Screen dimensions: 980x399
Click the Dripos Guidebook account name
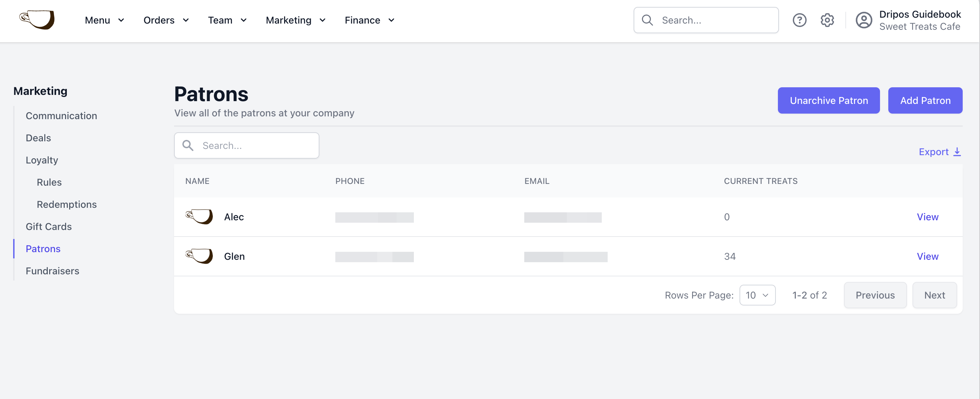tap(920, 14)
